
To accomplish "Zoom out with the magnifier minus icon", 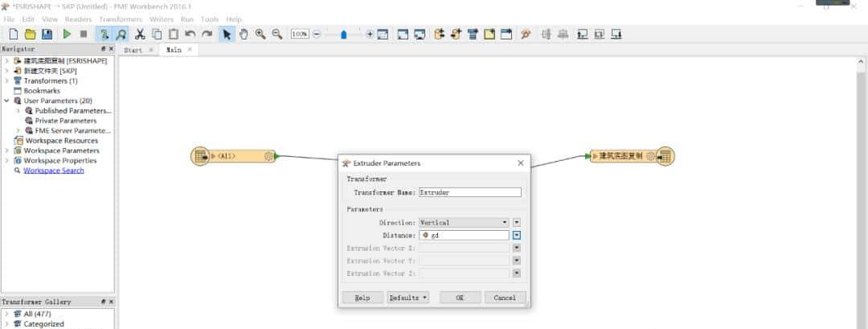I will pos(276,35).
